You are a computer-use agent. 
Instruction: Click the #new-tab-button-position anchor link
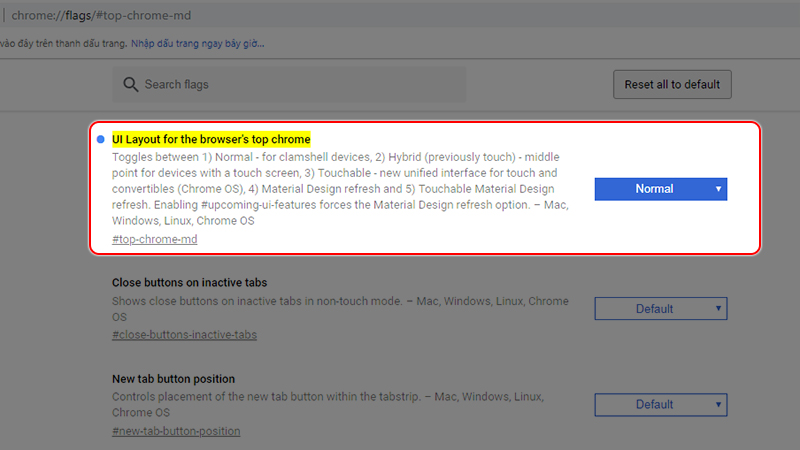tap(176, 431)
